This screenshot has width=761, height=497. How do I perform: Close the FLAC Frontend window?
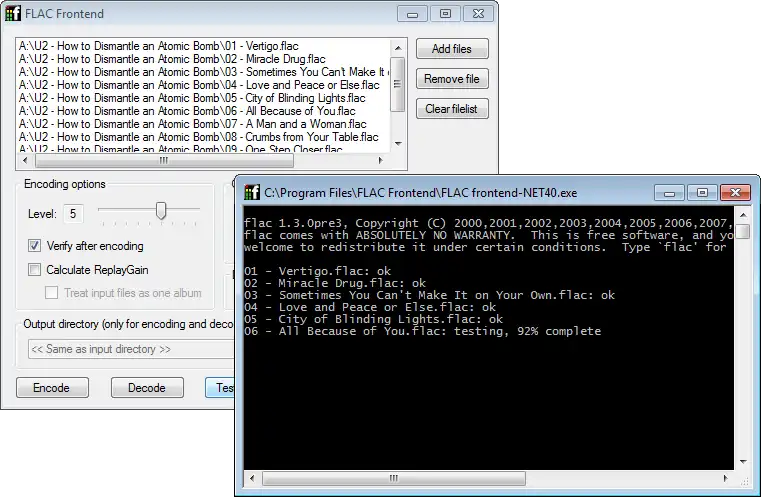(478, 14)
